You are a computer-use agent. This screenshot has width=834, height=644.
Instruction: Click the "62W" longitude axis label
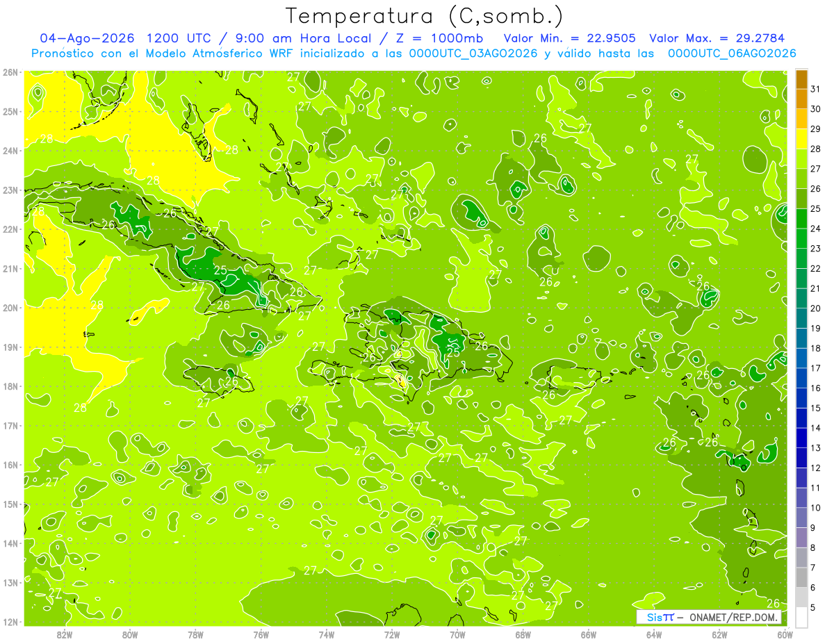click(x=719, y=634)
